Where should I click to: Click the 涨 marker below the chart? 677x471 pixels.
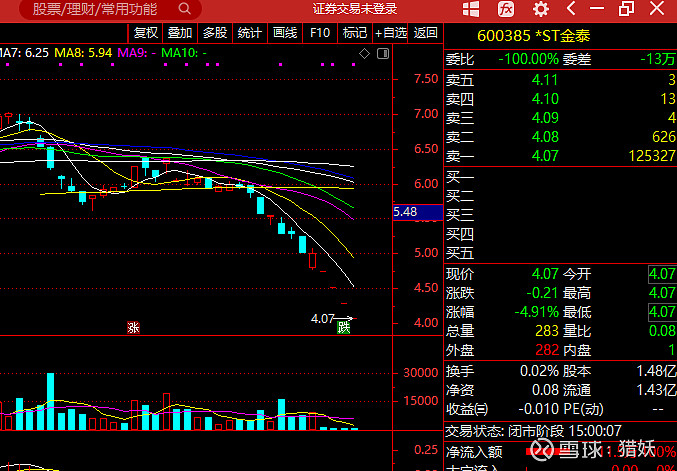132,327
